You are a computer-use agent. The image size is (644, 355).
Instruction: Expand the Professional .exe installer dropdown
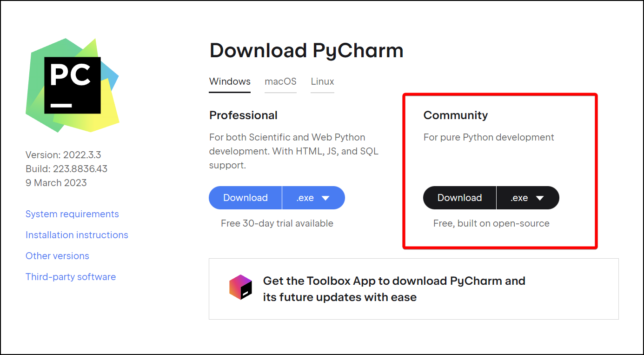313,198
